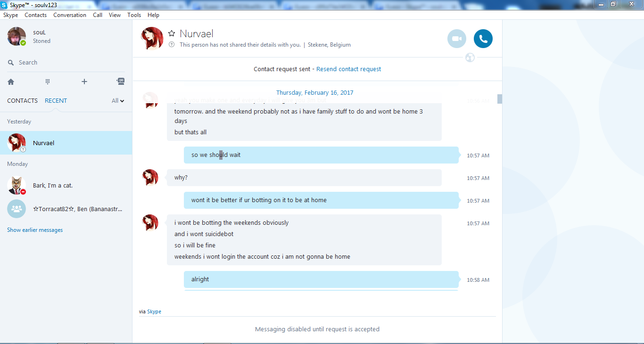Open the Tools menu
The image size is (644, 344).
(134, 15)
